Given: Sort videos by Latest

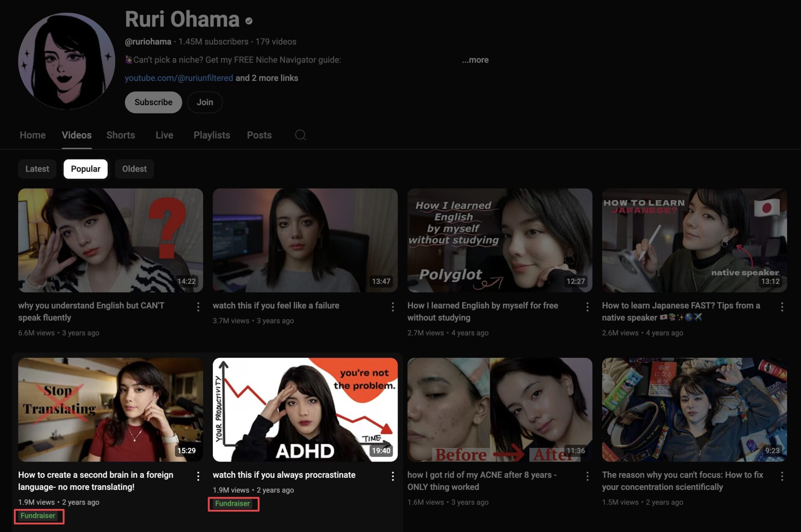Looking at the screenshot, I should 37,169.
